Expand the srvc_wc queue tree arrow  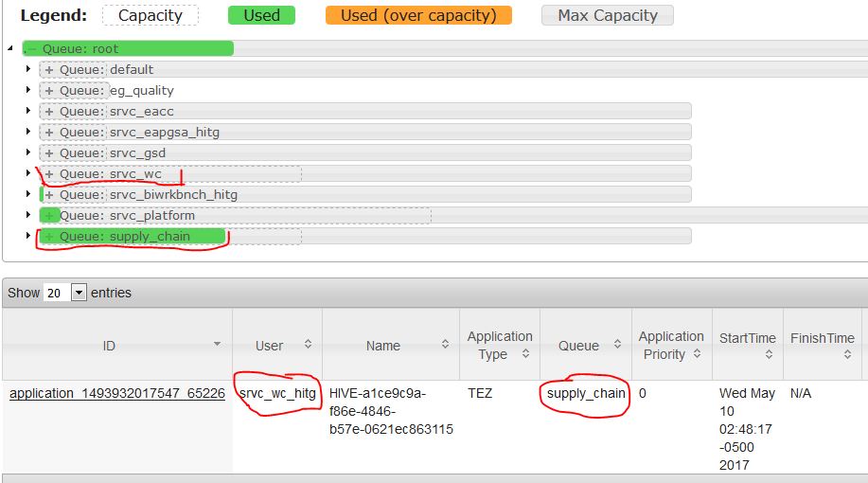(x=28, y=173)
